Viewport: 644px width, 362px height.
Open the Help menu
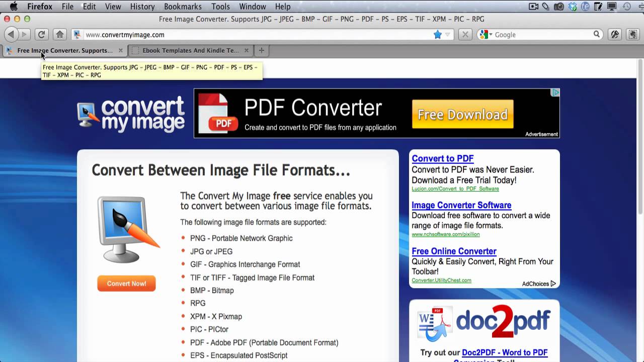point(283,7)
